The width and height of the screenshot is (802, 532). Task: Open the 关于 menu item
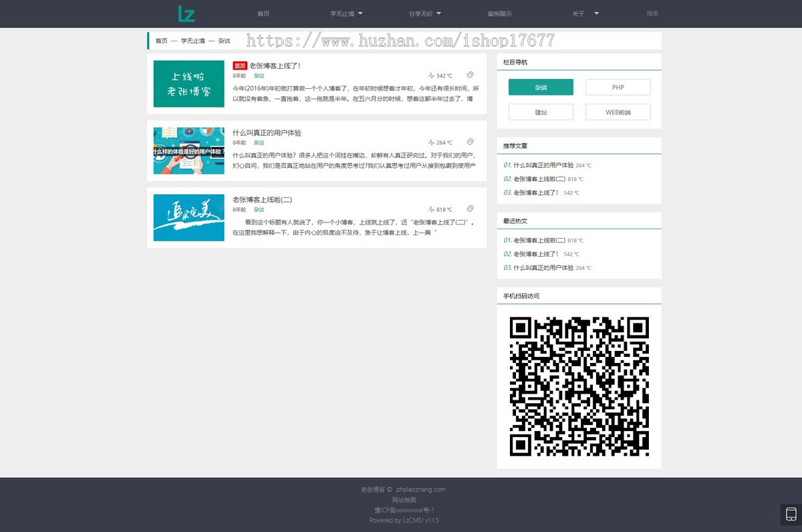[x=578, y=13]
